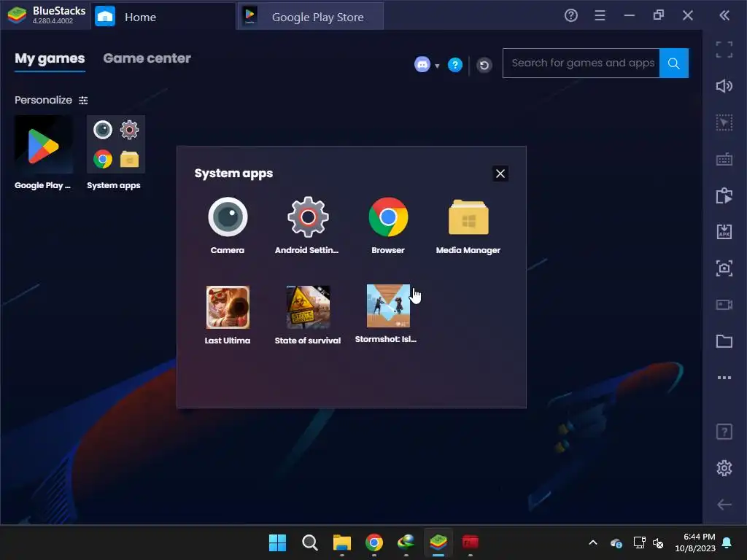Click the volume speaker sidebar icon
The height and width of the screenshot is (560, 747).
tap(724, 86)
